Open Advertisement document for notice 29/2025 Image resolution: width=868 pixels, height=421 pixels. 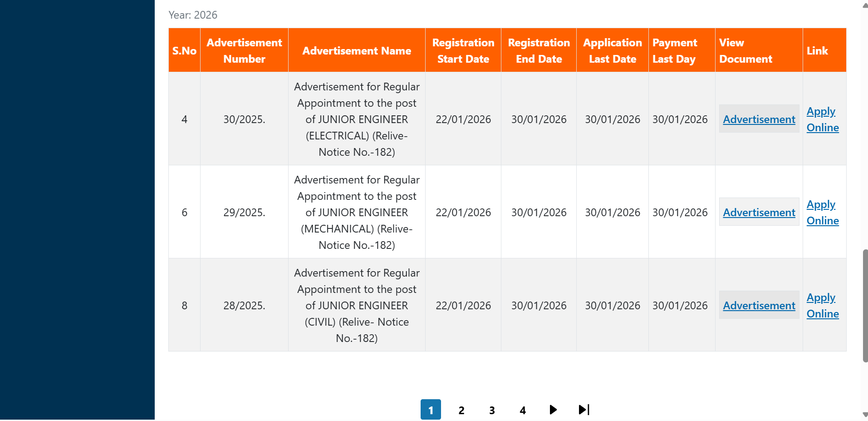(759, 212)
